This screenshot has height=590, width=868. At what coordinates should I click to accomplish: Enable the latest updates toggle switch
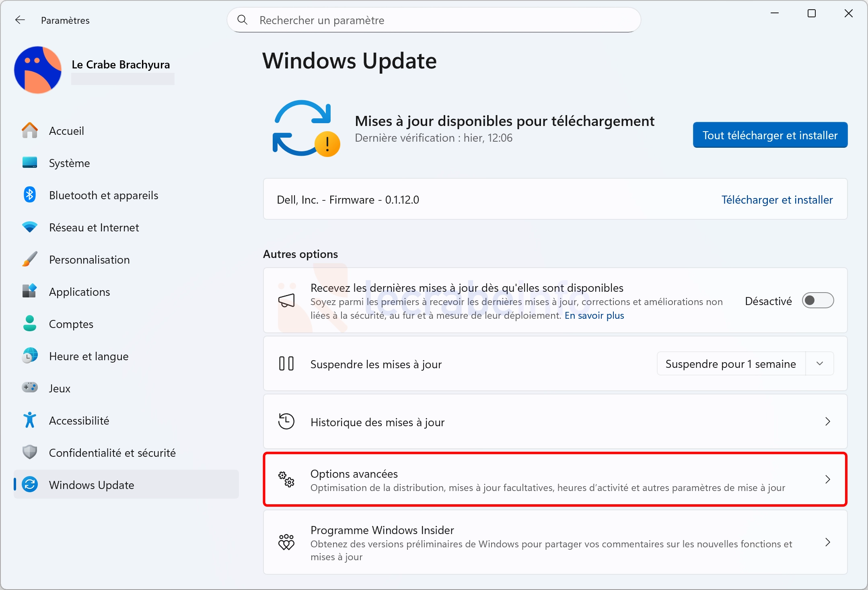pos(817,301)
